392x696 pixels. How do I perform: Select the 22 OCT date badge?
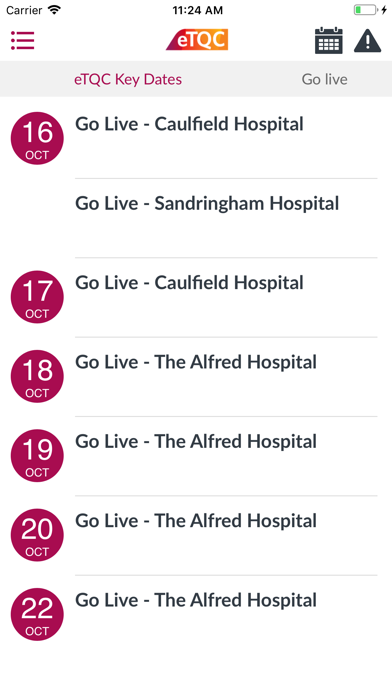[x=37, y=614]
